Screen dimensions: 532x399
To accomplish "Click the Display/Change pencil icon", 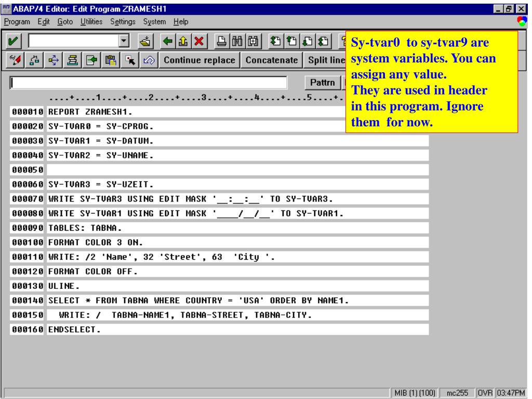I will tap(15, 60).
